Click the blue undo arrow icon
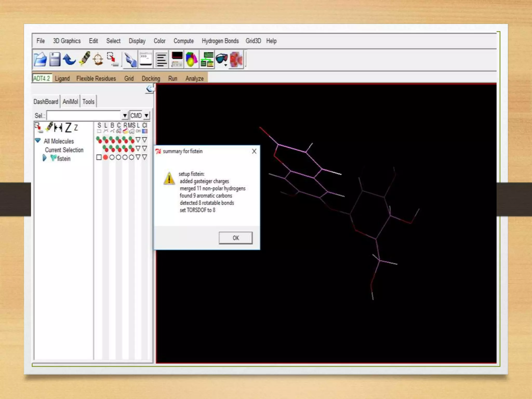The image size is (532, 399). click(69, 59)
